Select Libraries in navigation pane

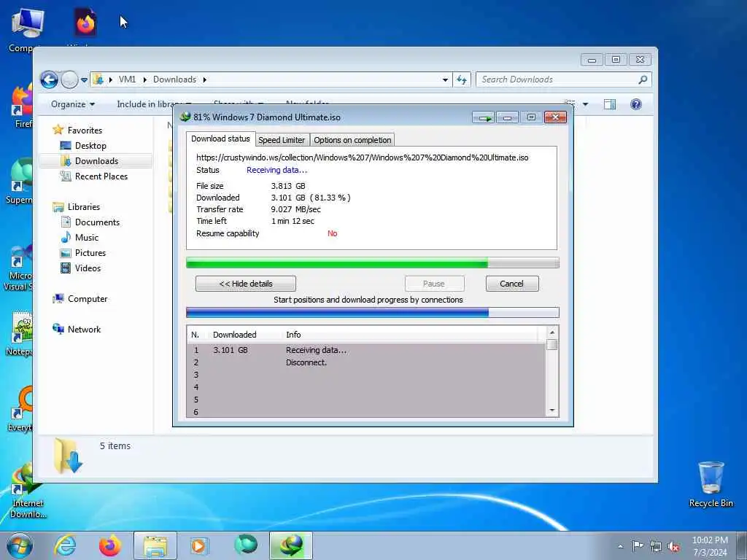point(84,207)
